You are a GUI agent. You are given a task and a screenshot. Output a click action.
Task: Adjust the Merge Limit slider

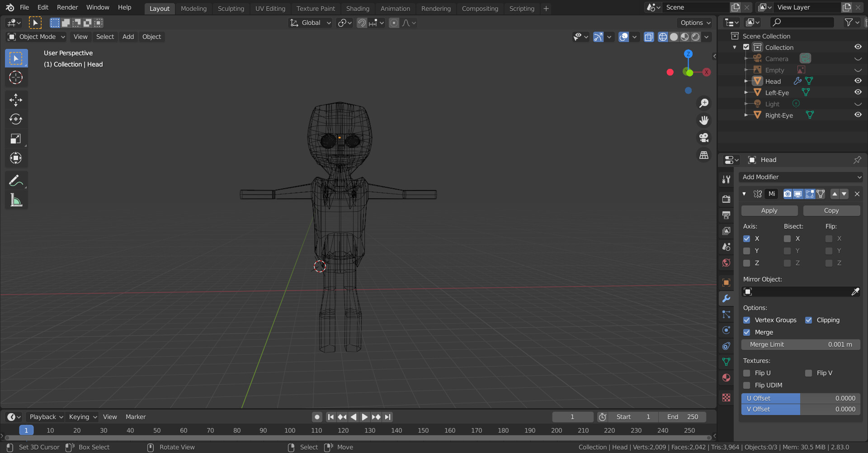tap(801, 344)
